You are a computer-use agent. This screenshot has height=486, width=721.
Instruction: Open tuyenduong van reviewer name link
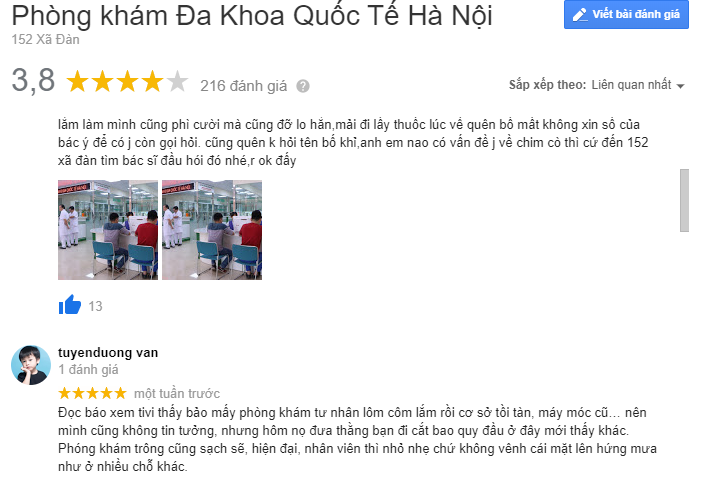point(108,353)
